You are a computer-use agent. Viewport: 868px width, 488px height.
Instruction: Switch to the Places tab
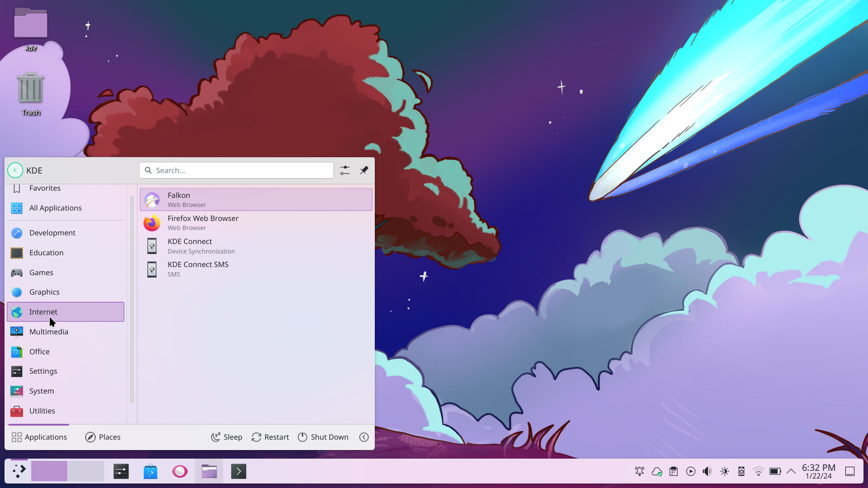103,437
